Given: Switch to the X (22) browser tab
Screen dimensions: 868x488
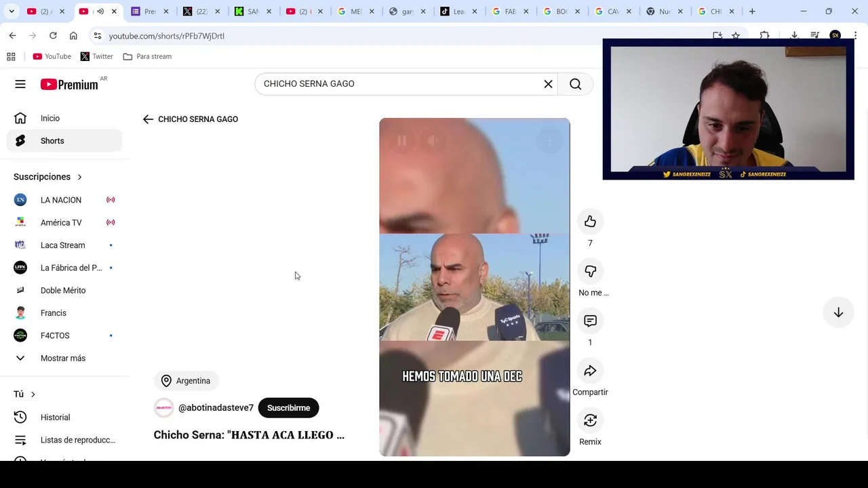Looking at the screenshot, I should pyautogui.click(x=201, y=12).
